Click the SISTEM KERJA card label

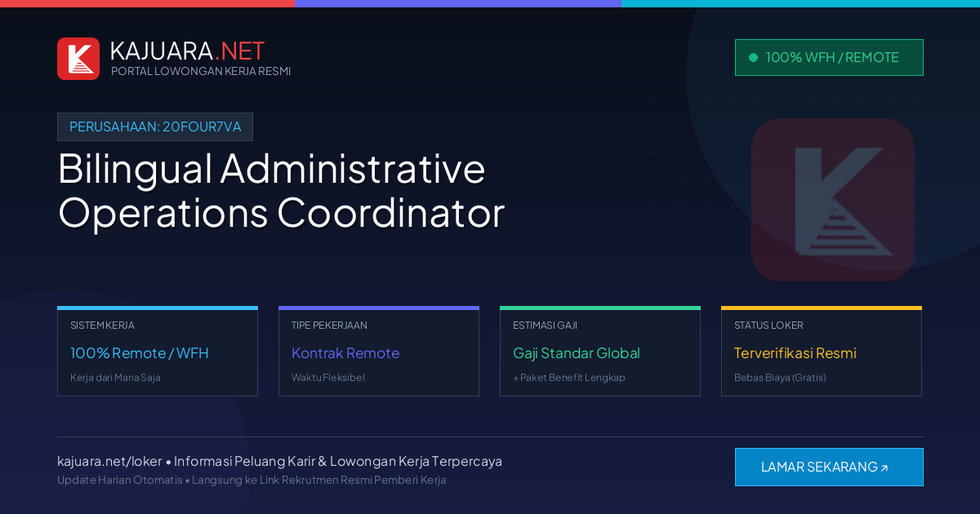click(102, 325)
